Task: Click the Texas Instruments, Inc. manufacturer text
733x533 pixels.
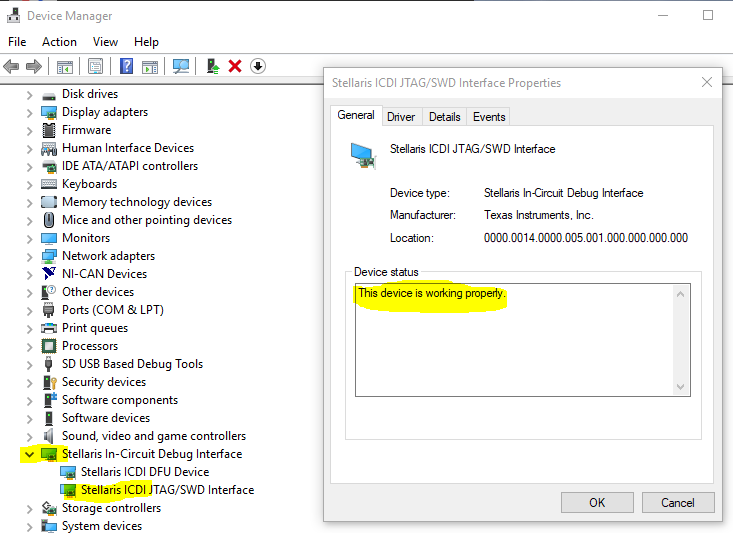Action: tap(539, 215)
